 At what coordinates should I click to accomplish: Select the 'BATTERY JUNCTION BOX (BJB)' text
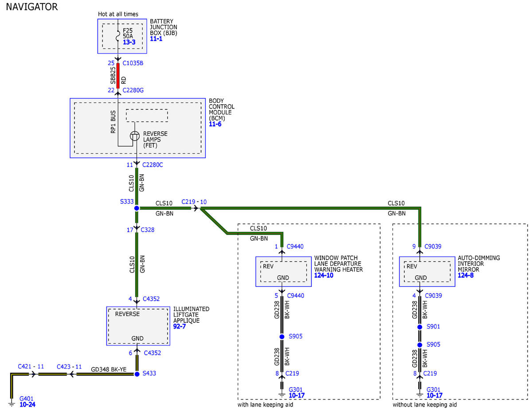[x=164, y=27]
